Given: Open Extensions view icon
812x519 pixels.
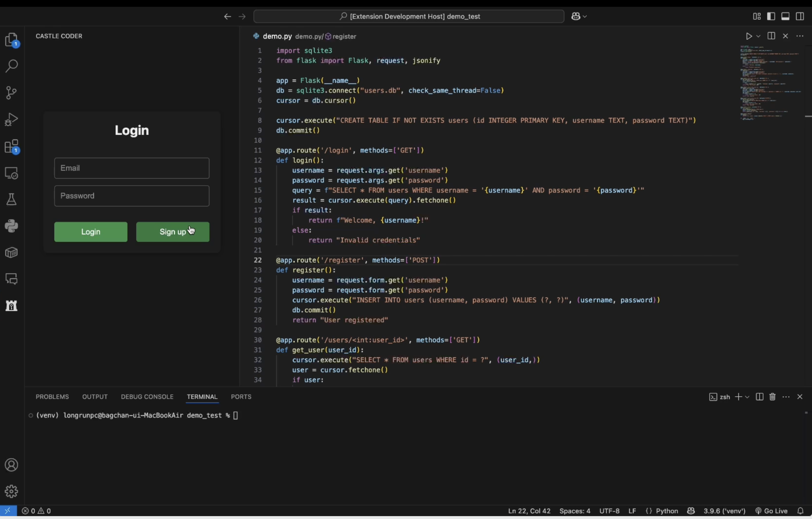Looking at the screenshot, I should pyautogui.click(x=12, y=147).
